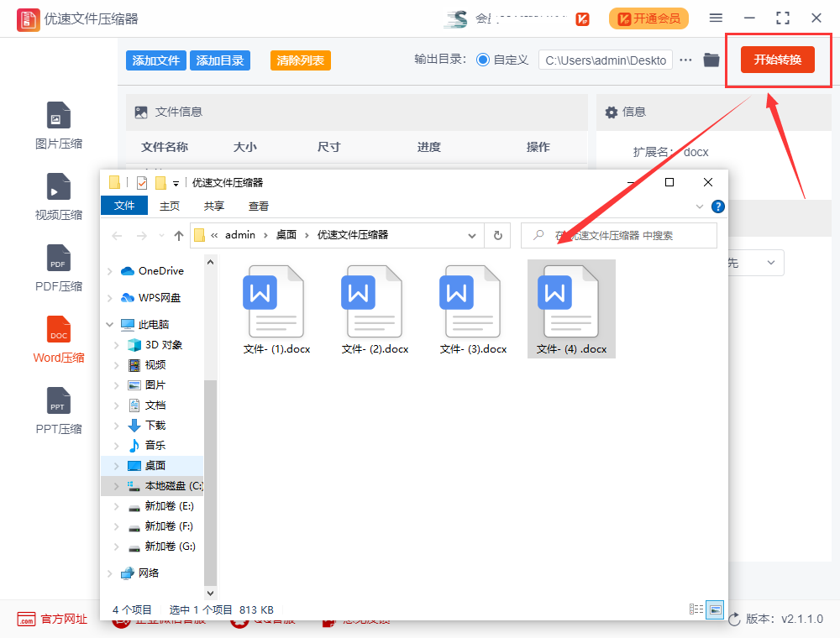Open the address bar history dropdown

472,236
